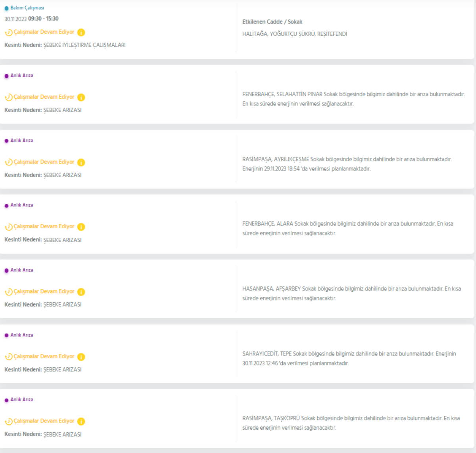Screen dimensions: 476x453
Task: Click the Şebeke İyileştirme Çalışmaları outage reason
Action: [84, 45]
